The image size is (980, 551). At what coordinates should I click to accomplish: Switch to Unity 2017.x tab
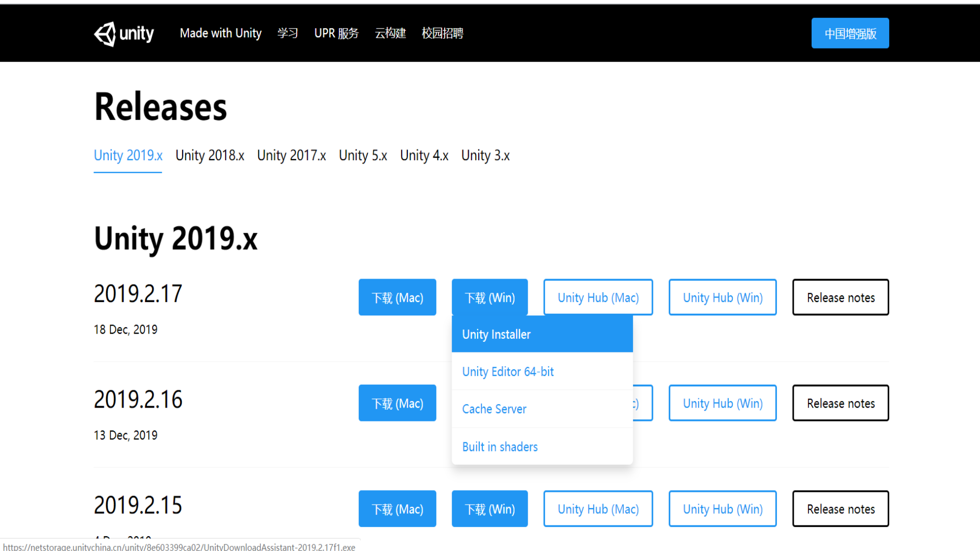(x=291, y=156)
